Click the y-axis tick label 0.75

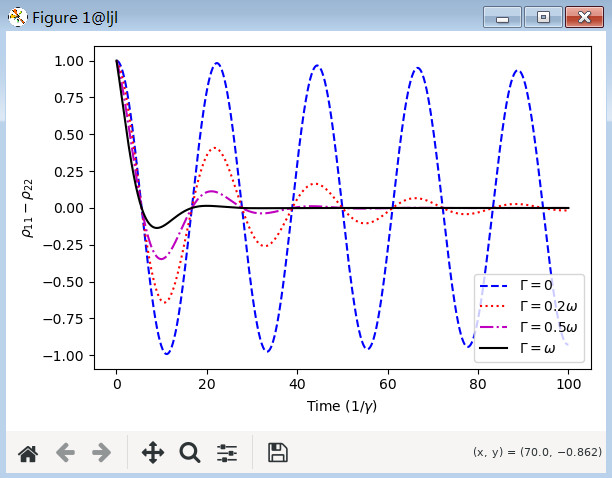coord(69,98)
